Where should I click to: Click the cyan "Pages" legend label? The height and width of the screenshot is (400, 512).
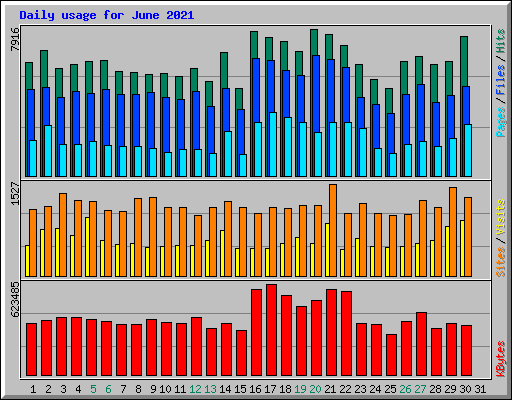coord(501,122)
